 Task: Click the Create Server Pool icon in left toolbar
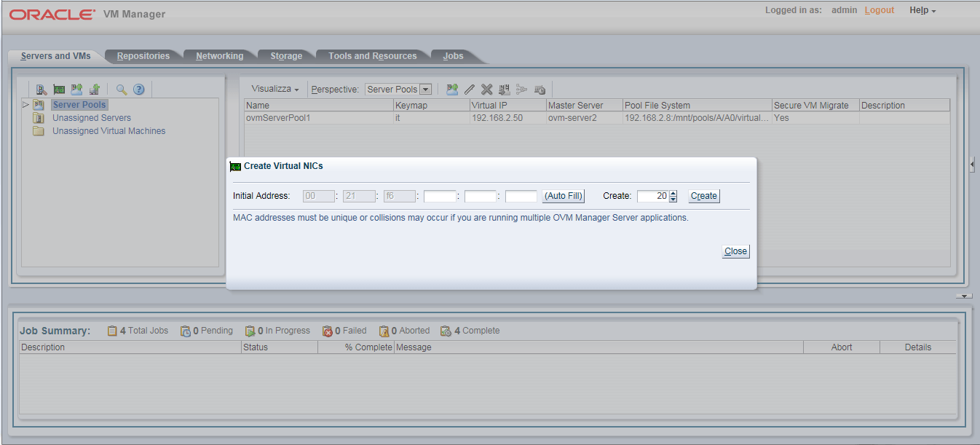point(76,90)
